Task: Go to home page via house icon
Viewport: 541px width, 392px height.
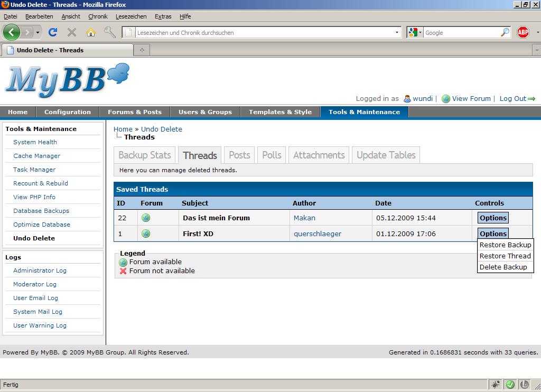Action: 91,32
